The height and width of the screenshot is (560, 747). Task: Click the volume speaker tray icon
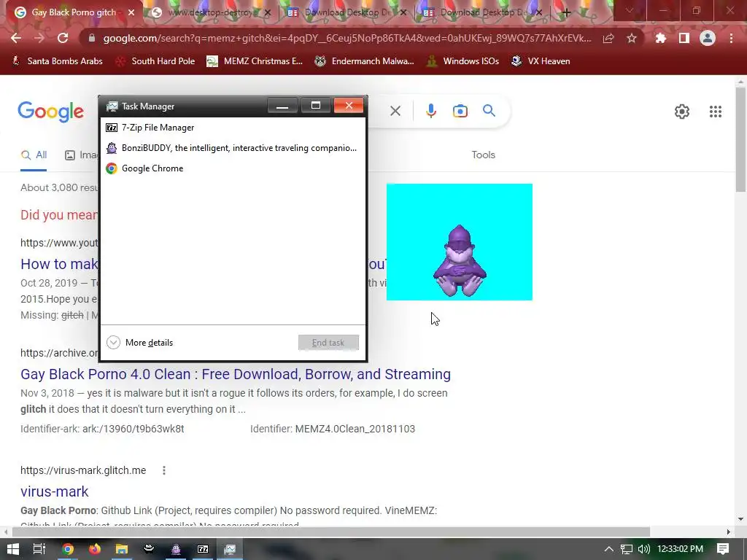click(643, 549)
